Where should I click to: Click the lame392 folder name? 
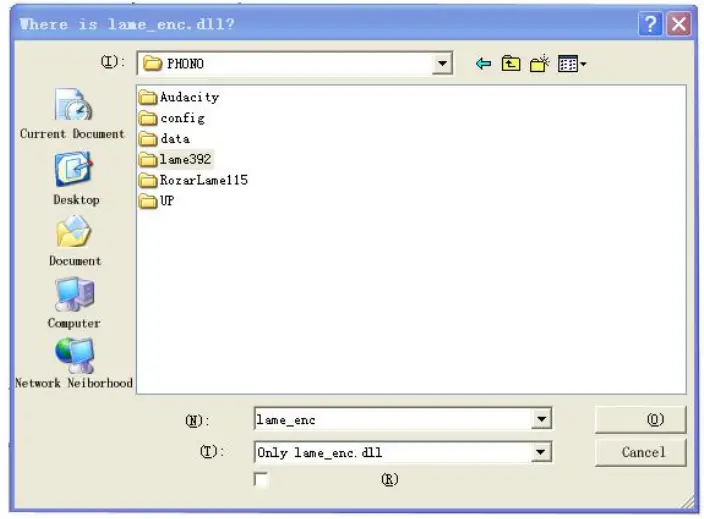pos(185,159)
